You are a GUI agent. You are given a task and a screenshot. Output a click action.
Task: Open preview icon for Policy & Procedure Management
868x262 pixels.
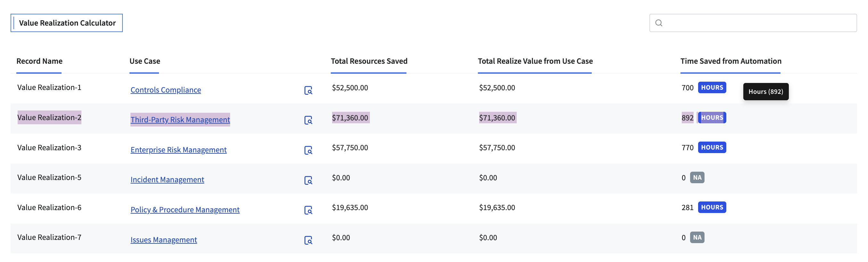308,210
